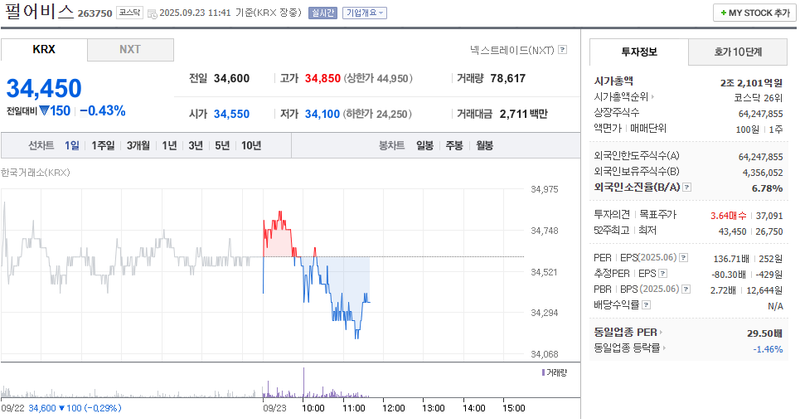
Task: Click the 저가 value 34,100
Action: (x=322, y=114)
